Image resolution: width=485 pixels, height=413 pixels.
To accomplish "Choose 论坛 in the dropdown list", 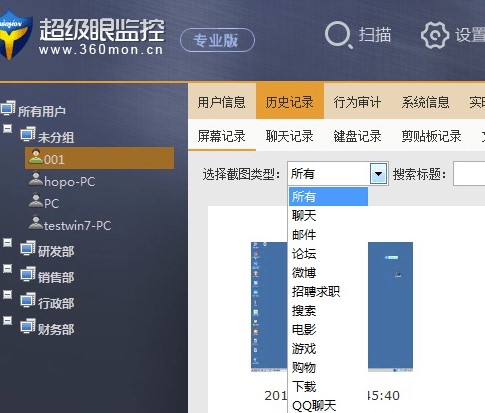I will (328, 254).
